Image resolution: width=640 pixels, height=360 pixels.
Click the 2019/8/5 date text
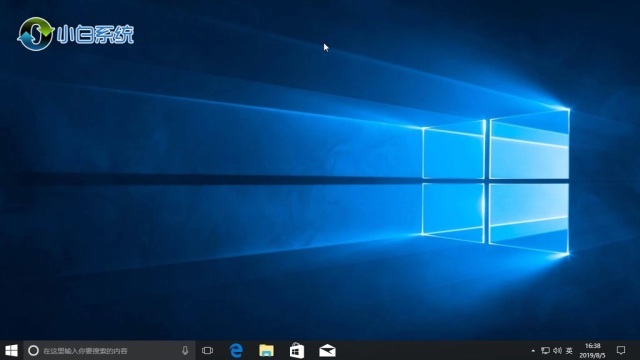coord(592,355)
